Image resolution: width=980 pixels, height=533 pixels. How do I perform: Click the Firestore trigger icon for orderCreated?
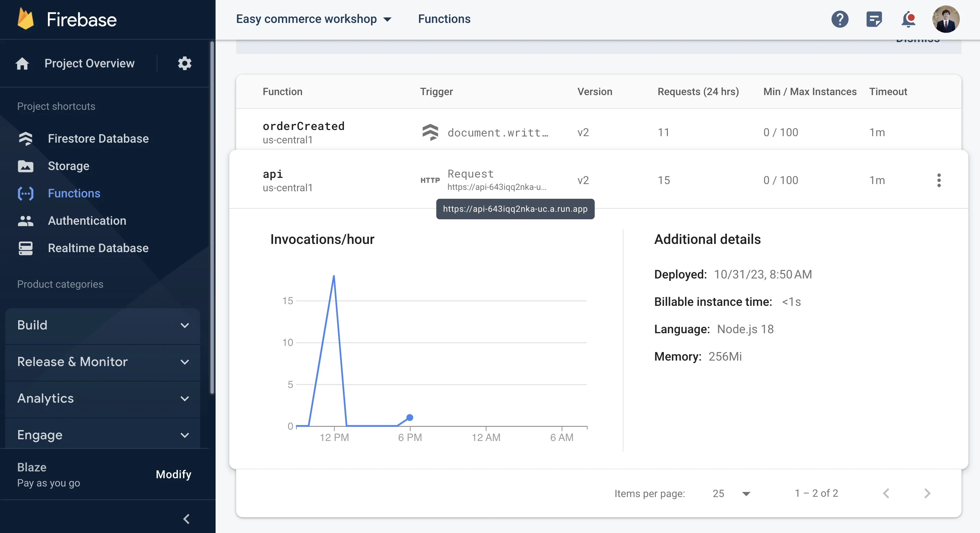[430, 132]
